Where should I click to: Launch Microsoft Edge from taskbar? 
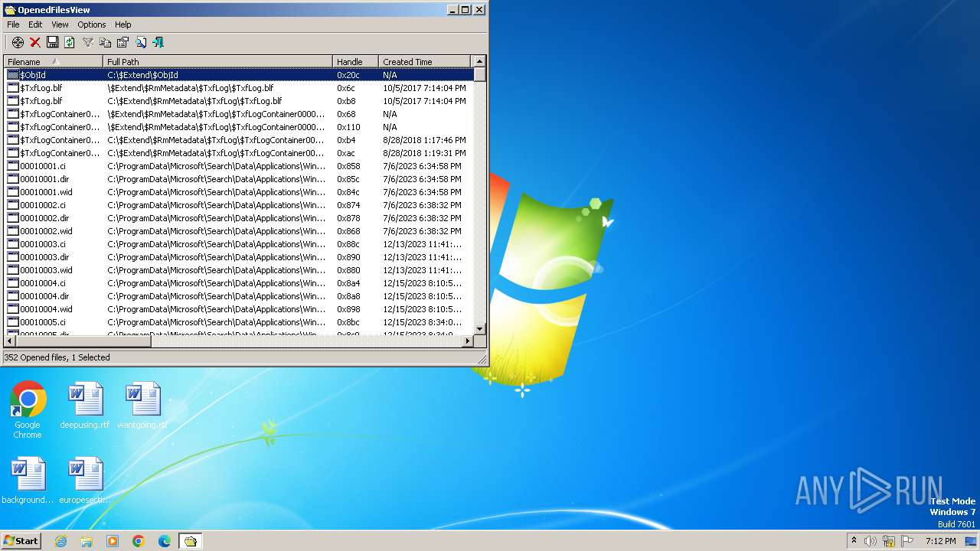[165, 541]
